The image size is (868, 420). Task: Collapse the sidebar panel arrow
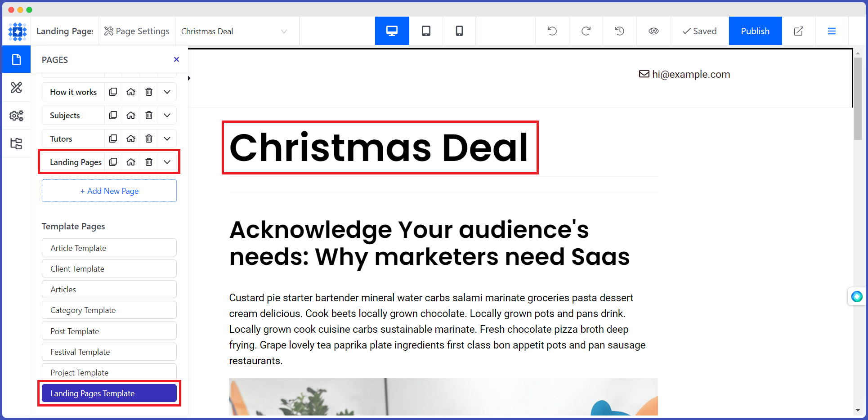[189, 78]
